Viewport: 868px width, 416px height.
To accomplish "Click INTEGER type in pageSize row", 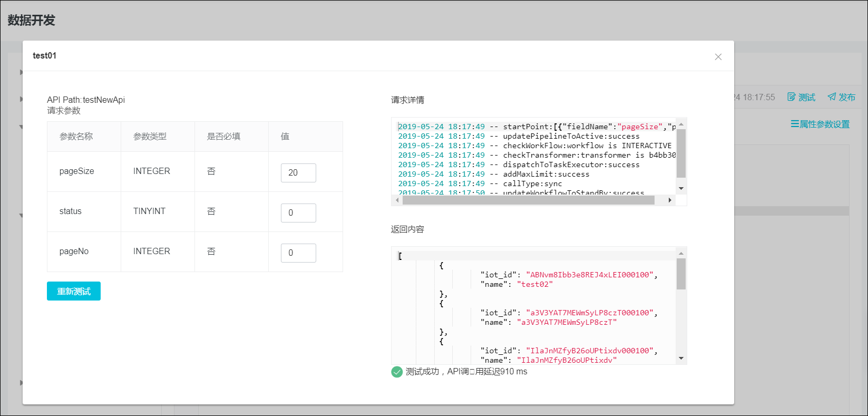I will (152, 171).
